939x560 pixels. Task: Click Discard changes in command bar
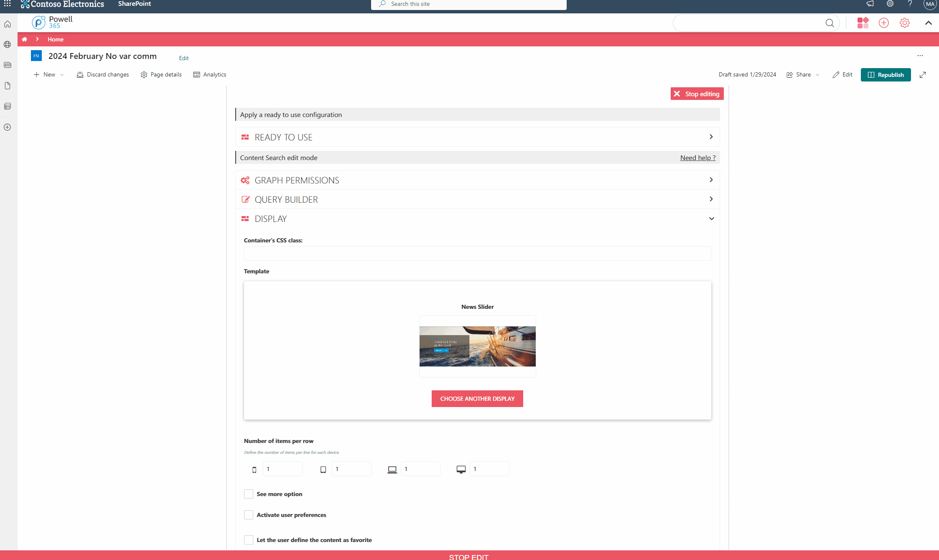103,75
